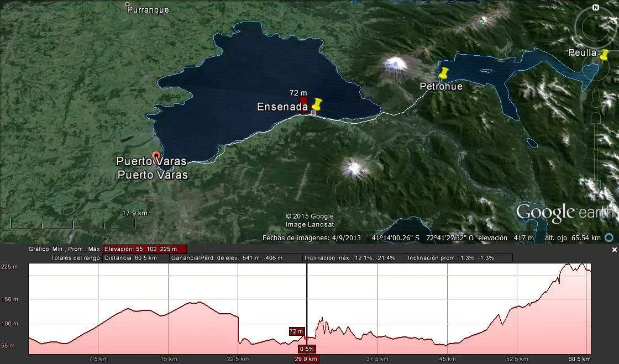
Task: Click the red Puerto Varas location marker
Action: tap(156, 156)
